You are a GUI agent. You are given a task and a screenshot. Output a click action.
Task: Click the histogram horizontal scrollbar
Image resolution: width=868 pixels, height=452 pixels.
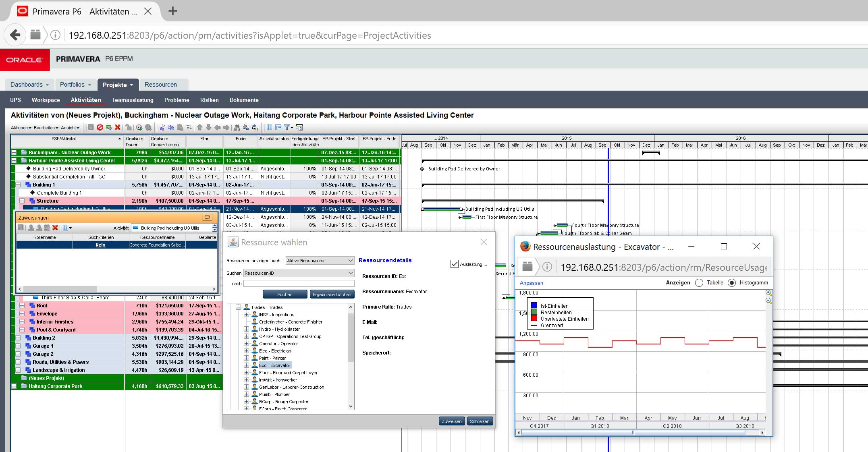[x=641, y=432]
